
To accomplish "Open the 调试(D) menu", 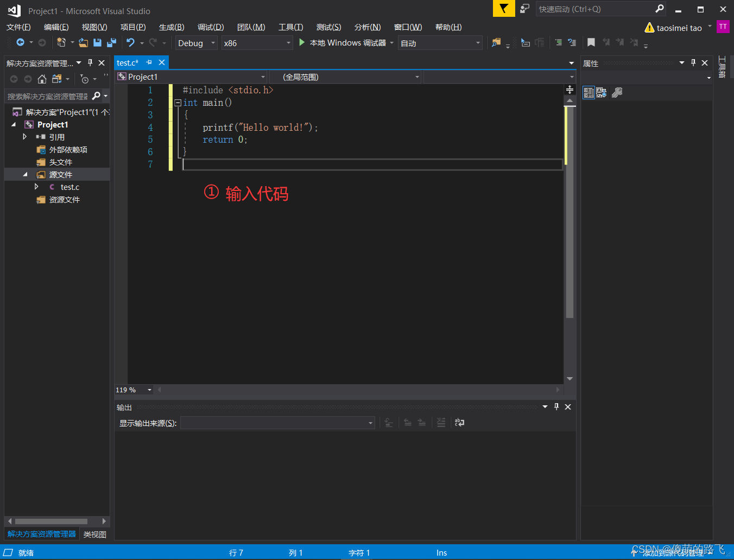I will [211, 27].
